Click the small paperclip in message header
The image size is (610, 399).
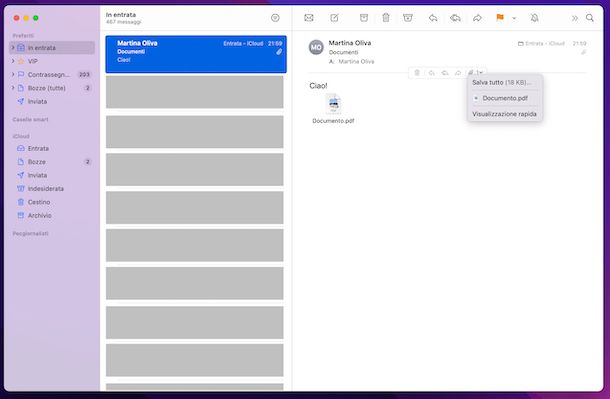tap(583, 52)
